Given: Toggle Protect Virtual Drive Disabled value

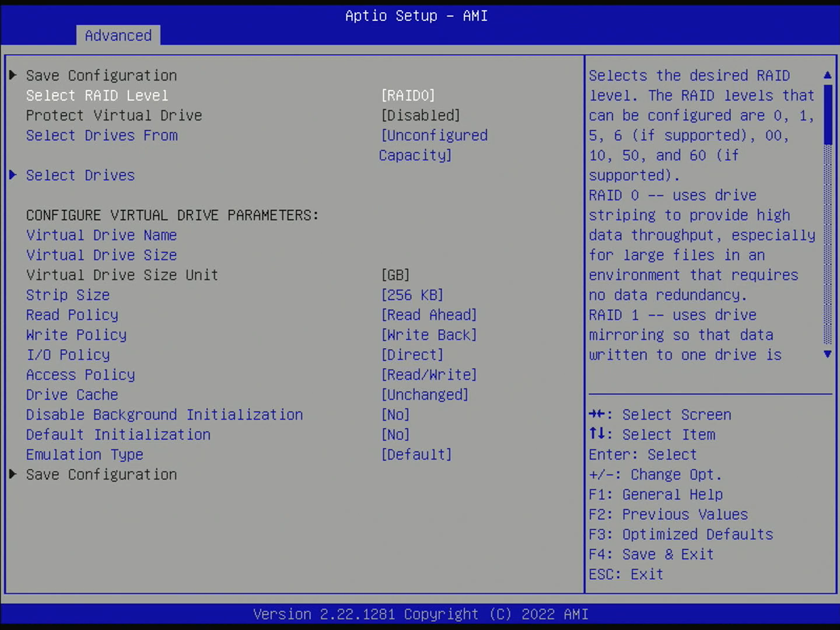Looking at the screenshot, I should point(420,116).
